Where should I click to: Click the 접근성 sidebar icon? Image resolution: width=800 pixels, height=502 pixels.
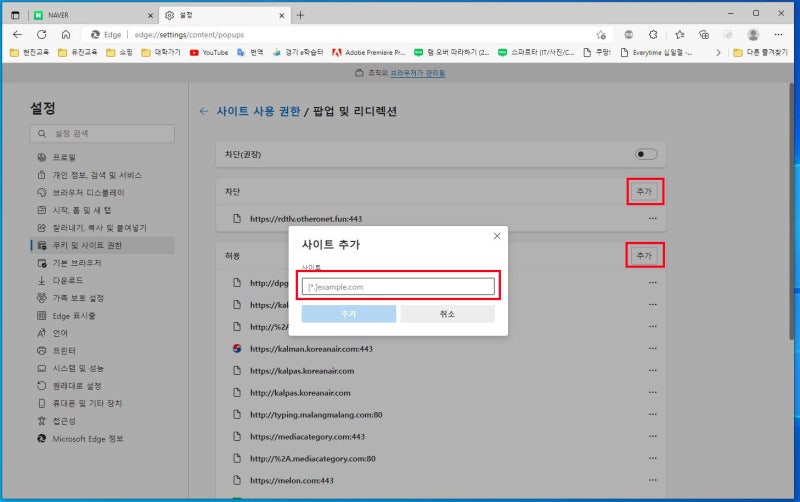pos(41,421)
